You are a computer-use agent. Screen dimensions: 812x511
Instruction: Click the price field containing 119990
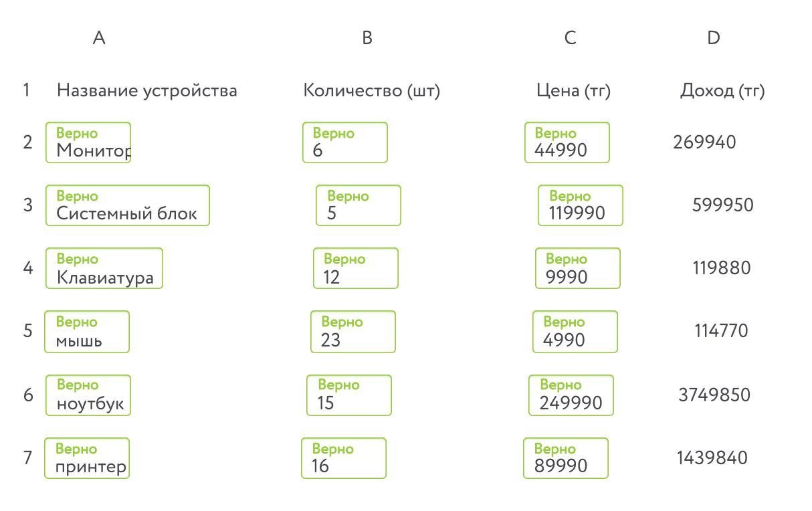click(581, 205)
